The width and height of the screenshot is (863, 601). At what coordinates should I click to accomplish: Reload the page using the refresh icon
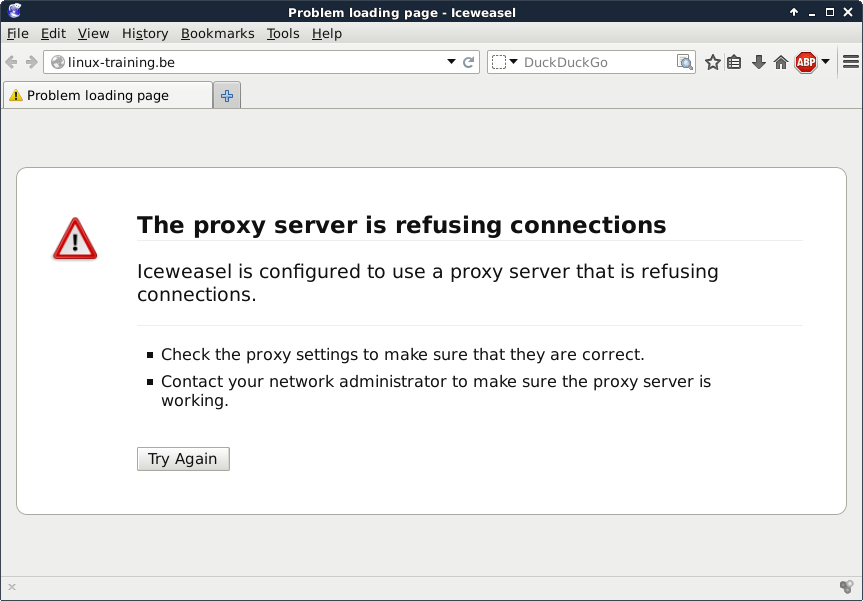click(468, 62)
